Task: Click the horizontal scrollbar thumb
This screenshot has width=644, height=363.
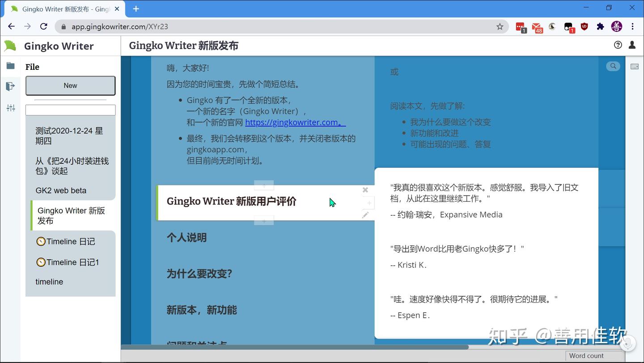Action: pyautogui.click(x=295, y=347)
